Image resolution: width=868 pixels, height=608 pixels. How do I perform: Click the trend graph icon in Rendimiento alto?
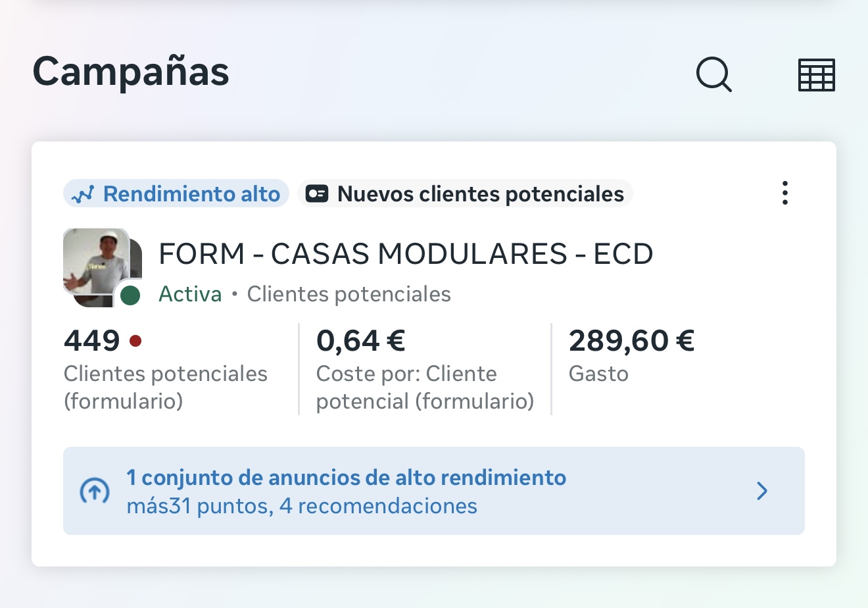pyautogui.click(x=83, y=195)
